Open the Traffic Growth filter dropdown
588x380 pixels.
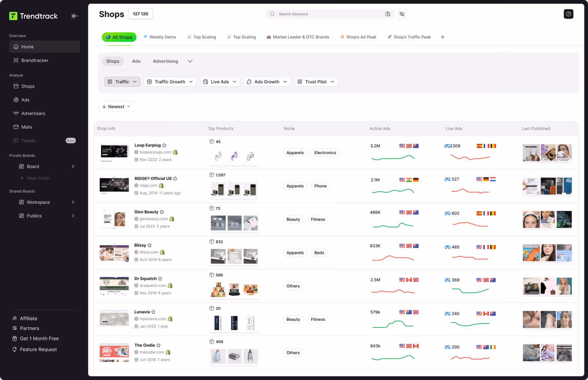pos(170,82)
